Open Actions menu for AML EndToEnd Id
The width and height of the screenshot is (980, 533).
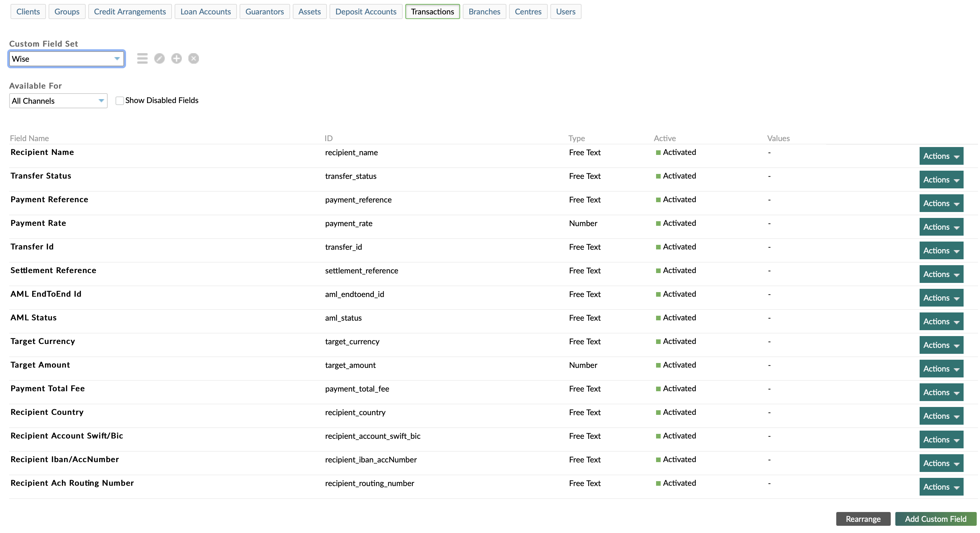click(x=941, y=297)
